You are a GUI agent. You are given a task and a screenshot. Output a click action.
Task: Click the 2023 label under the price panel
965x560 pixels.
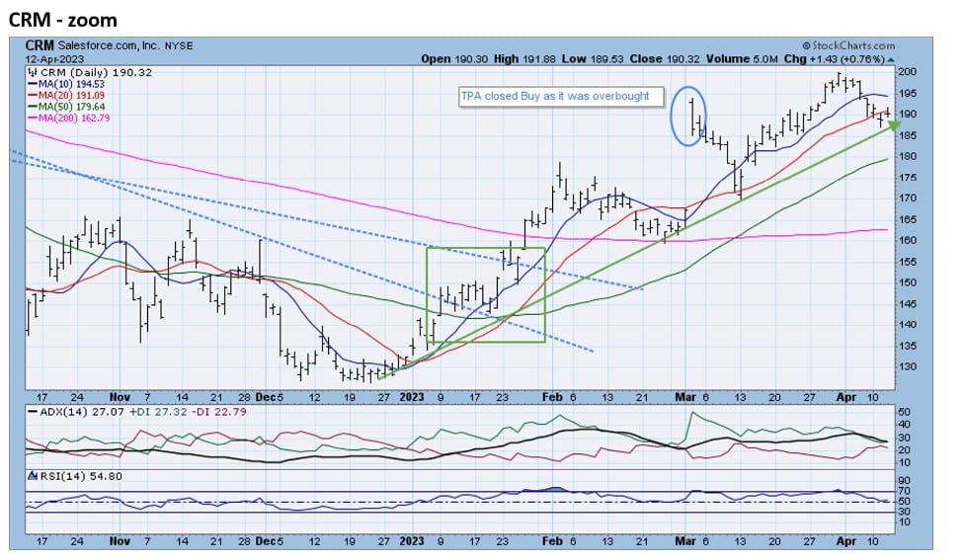(412, 397)
